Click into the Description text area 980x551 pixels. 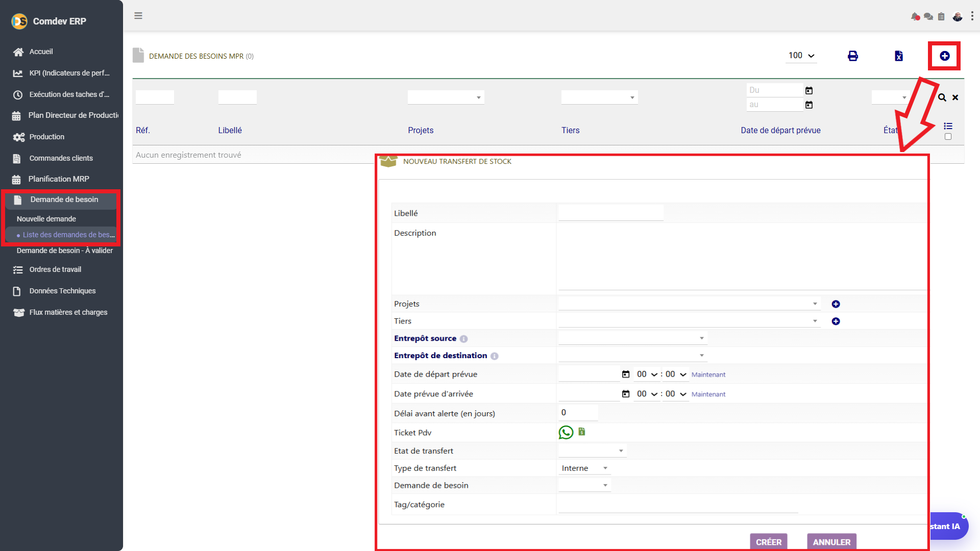coord(742,258)
